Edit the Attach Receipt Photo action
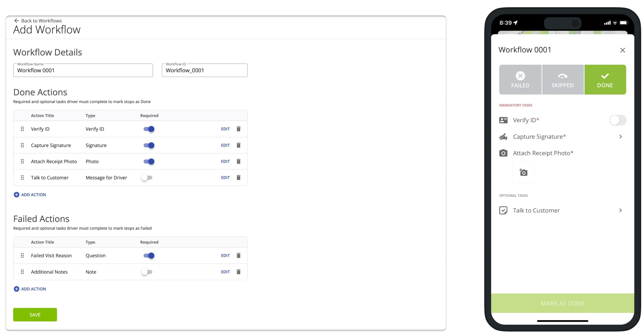This screenshot has height=335, width=644. (x=225, y=161)
